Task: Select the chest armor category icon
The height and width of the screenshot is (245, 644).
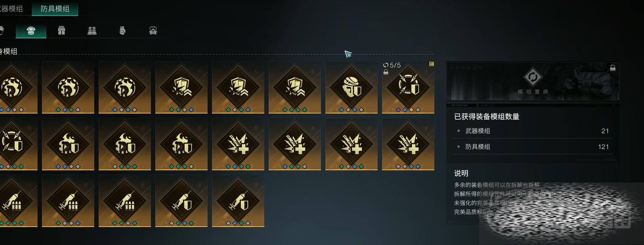Action: pyautogui.click(x=31, y=30)
